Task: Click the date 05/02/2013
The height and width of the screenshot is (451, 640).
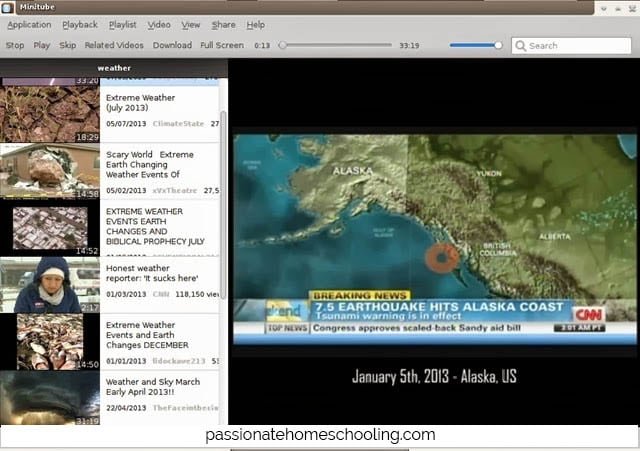Action: coord(126,191)
